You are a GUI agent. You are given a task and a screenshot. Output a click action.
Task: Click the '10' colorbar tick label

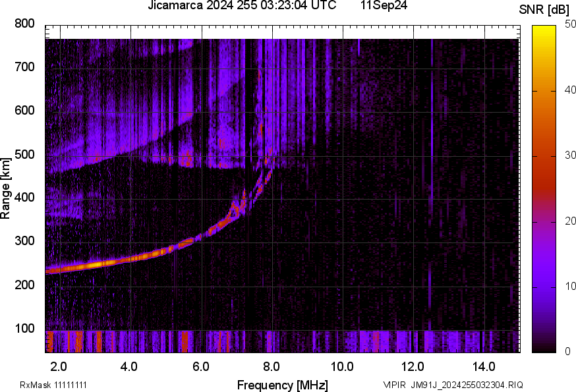click(571, 286)
